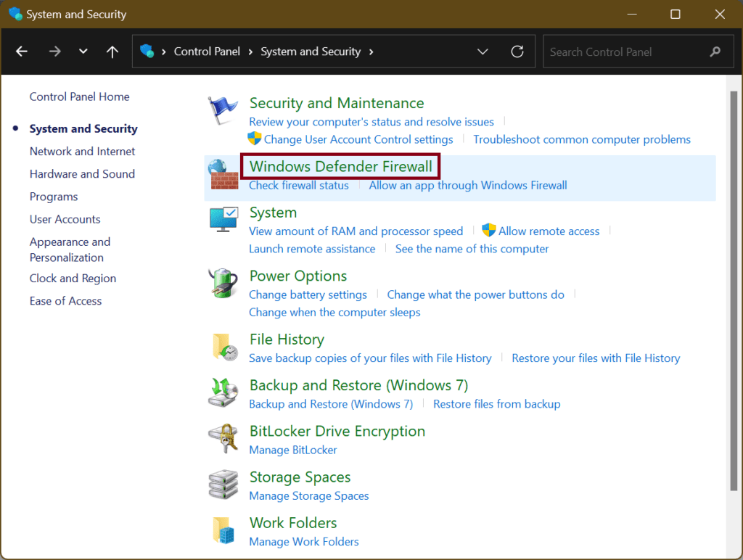Navigate up one level using the up arrow
This screenshot has height=560, width=743.
click(x=112, y=51)
